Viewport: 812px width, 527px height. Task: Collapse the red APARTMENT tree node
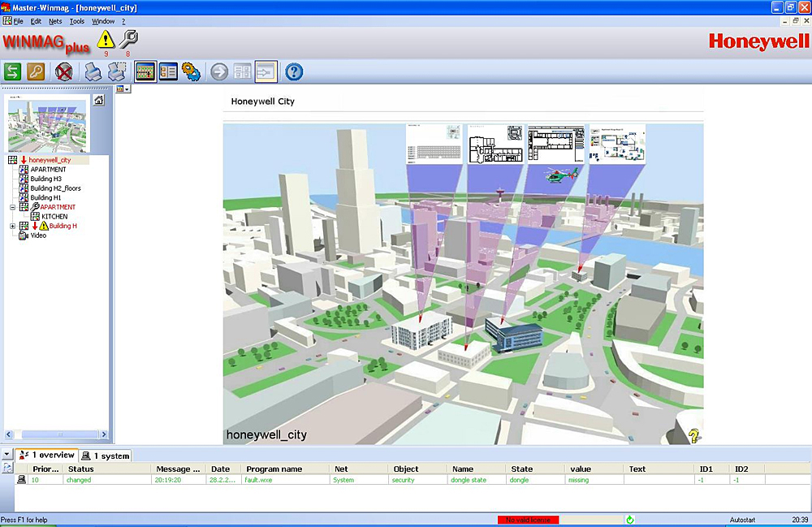[12, 207]
